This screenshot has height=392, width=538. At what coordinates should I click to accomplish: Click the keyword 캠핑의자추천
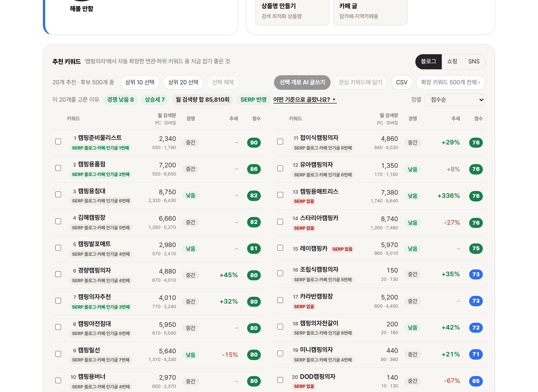coord(94,297)
